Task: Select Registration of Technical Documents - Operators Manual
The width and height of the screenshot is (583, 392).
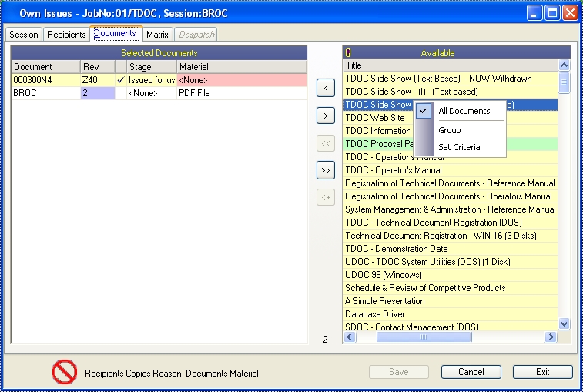Action: (451, 196)
